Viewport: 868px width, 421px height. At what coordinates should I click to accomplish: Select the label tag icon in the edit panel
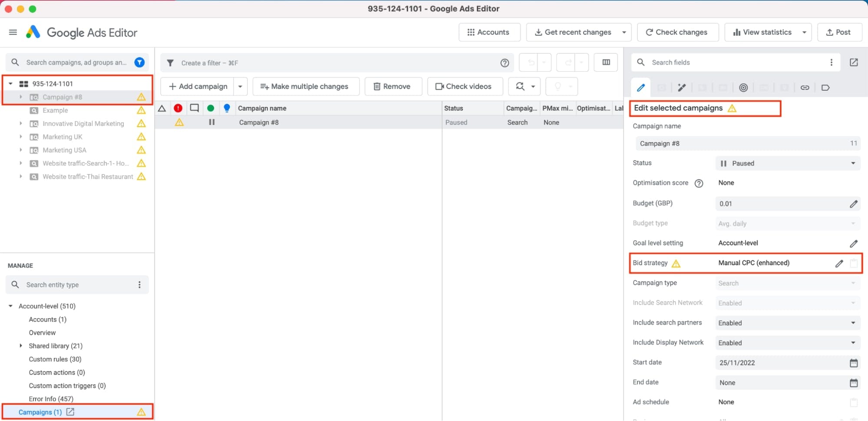825,87
